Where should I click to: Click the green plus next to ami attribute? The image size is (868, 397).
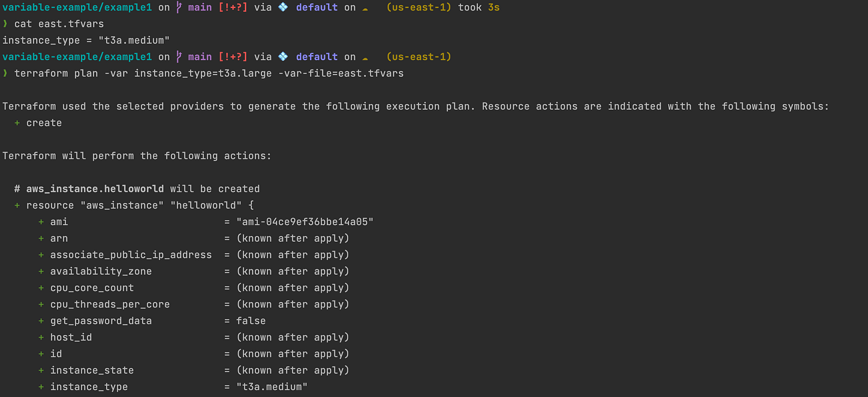click(x=42, y=221)
